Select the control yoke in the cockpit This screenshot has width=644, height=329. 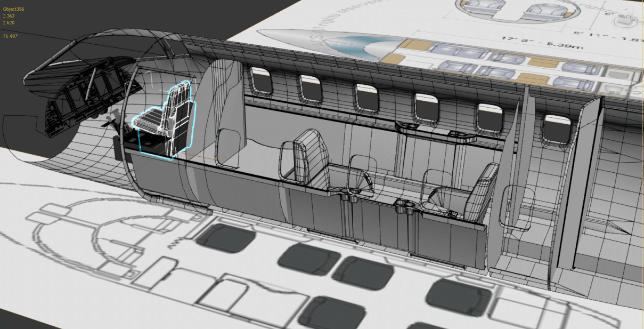tap(112, 121)
